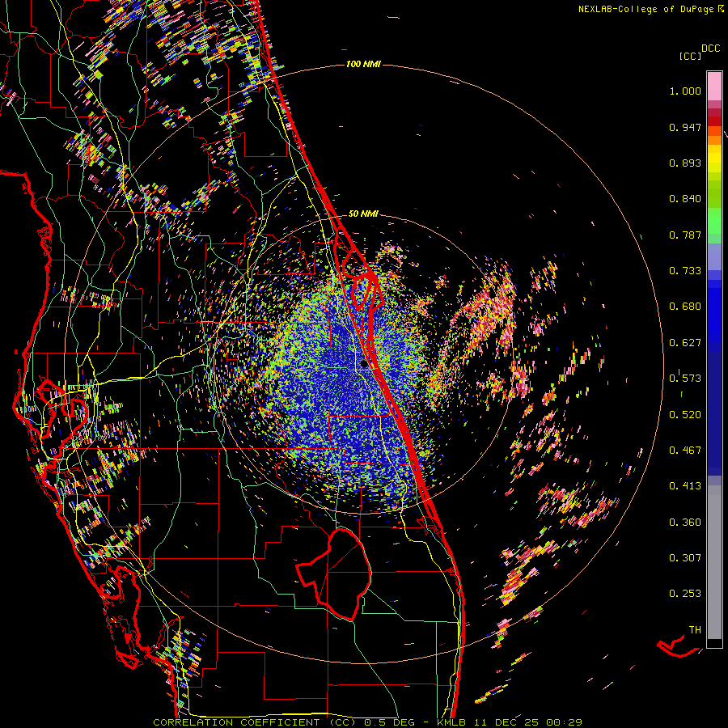Pick the pink segment of the color bar
The height and width of the screenshot is (728, 728).
pos(714,86)
